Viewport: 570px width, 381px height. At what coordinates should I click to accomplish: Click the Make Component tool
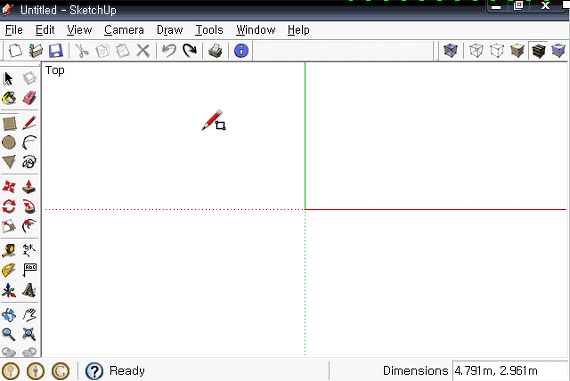(x=29, y=78)
